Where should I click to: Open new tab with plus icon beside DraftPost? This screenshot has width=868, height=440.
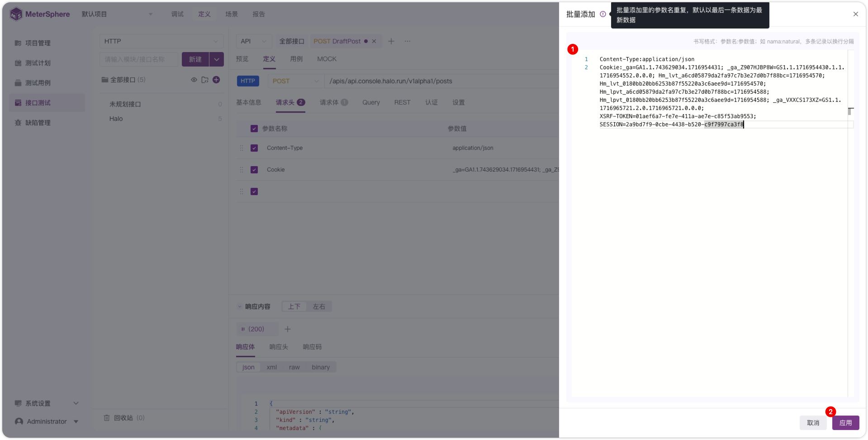[x=391, y=41]
